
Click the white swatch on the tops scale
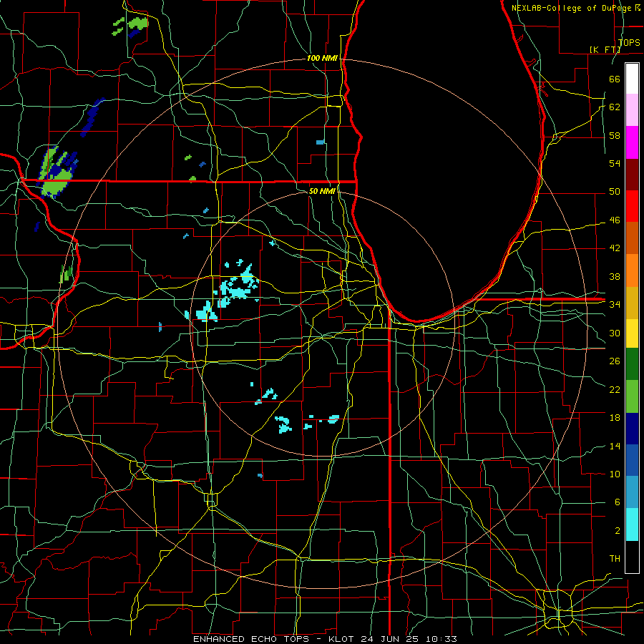click(632, 79)
